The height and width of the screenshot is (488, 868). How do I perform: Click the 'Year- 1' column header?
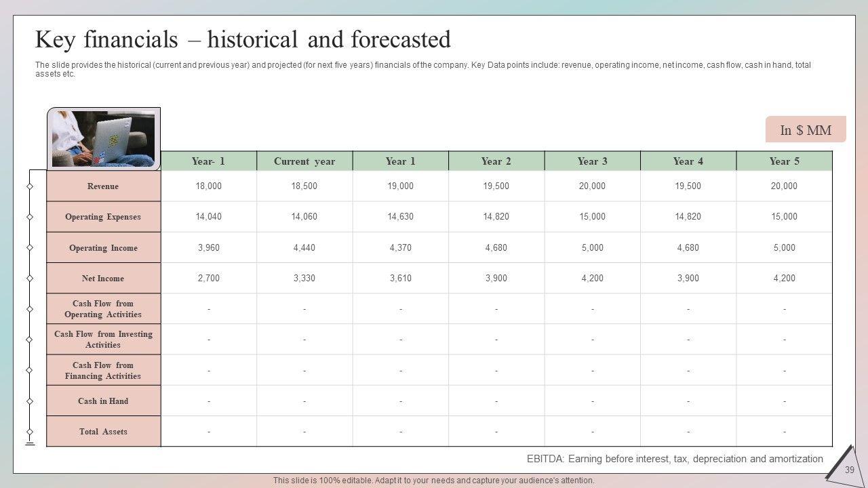[x=208, y=161]
